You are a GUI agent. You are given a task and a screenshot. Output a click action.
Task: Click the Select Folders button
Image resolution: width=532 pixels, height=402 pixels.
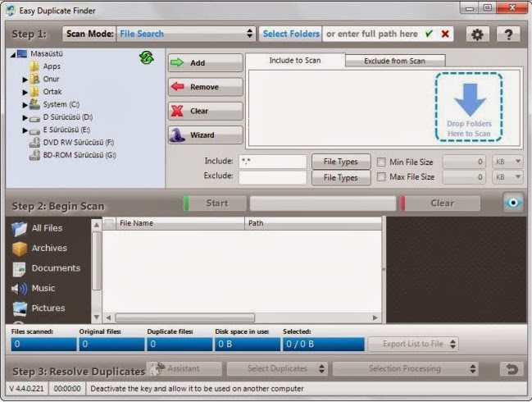[x=291, y=34]
